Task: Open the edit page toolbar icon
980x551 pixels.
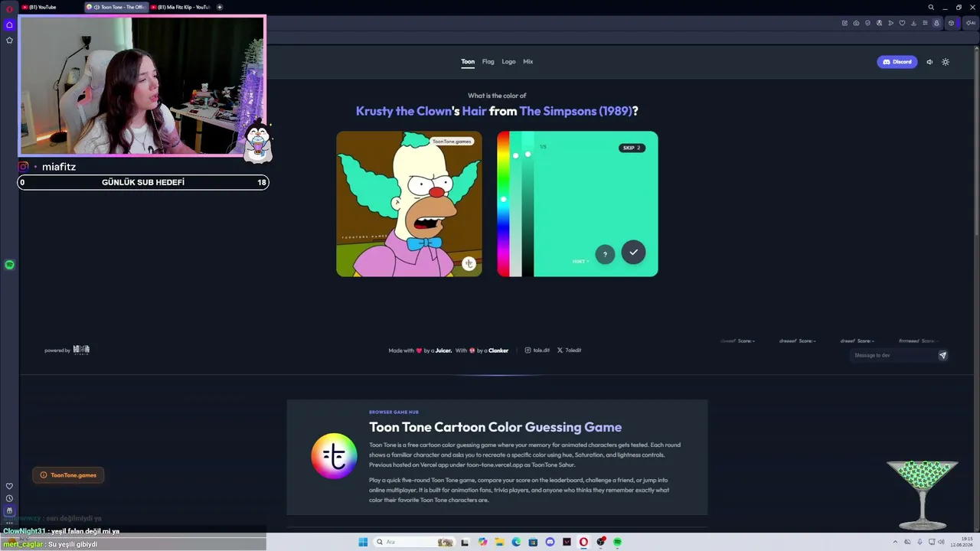Action: [x=844, y=23]
